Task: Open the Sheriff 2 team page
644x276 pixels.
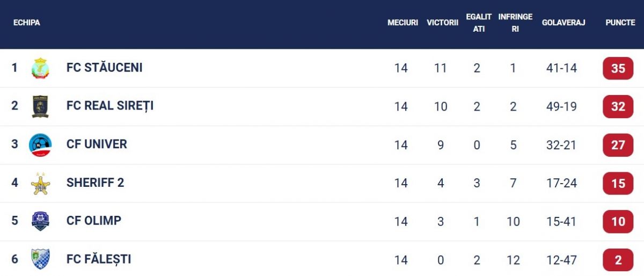Action: click(x=95, y=183)
